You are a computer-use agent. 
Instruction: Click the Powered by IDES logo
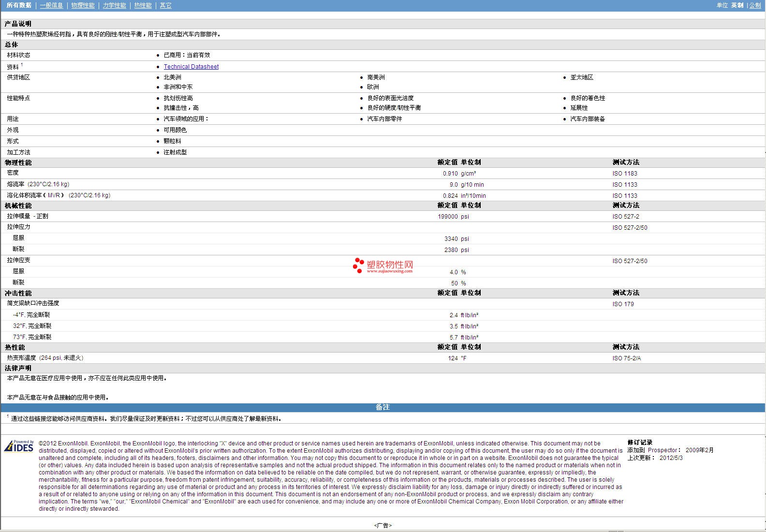pos(19,446)
